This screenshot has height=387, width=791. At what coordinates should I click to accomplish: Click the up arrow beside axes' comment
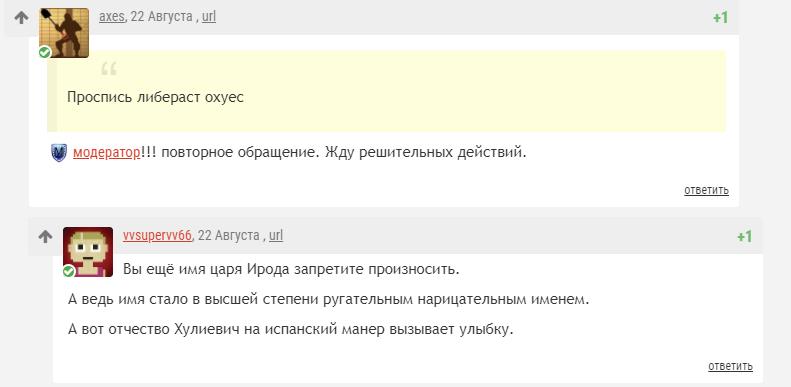21,18
